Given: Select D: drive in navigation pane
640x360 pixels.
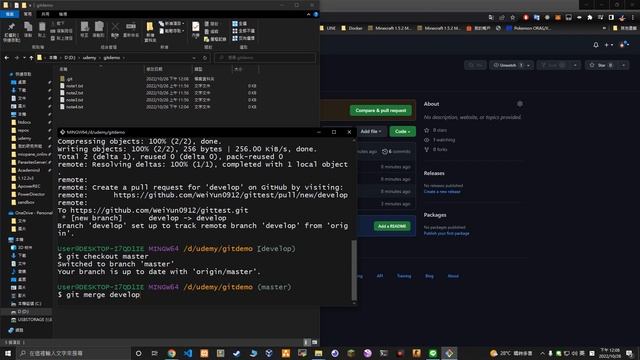Looking at the screenshot, I should click(x=20, y=312).
